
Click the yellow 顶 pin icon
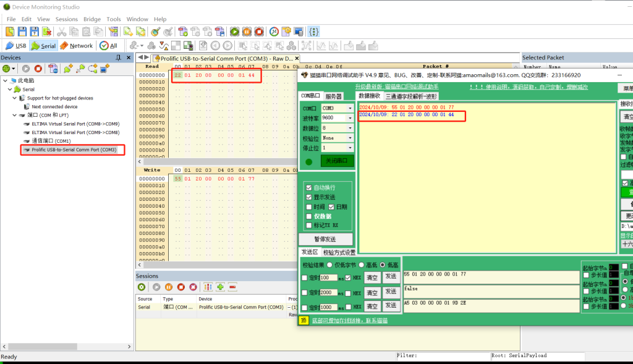[x=304, y=320]
